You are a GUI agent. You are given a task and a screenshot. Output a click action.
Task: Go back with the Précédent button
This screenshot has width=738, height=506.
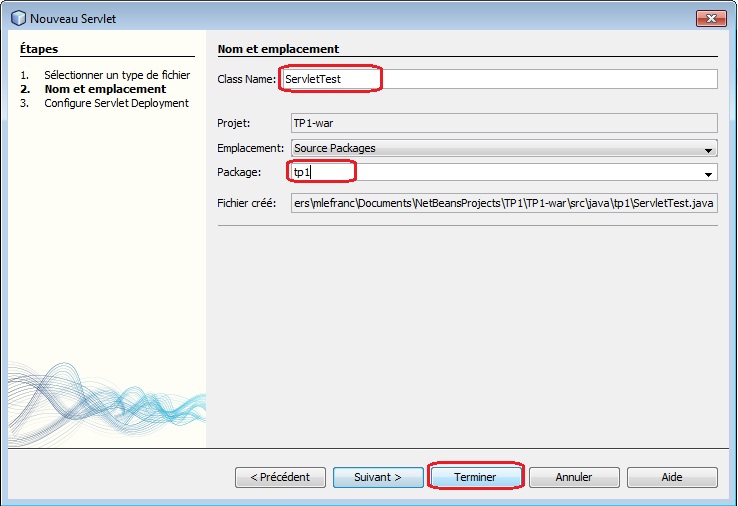280,477
